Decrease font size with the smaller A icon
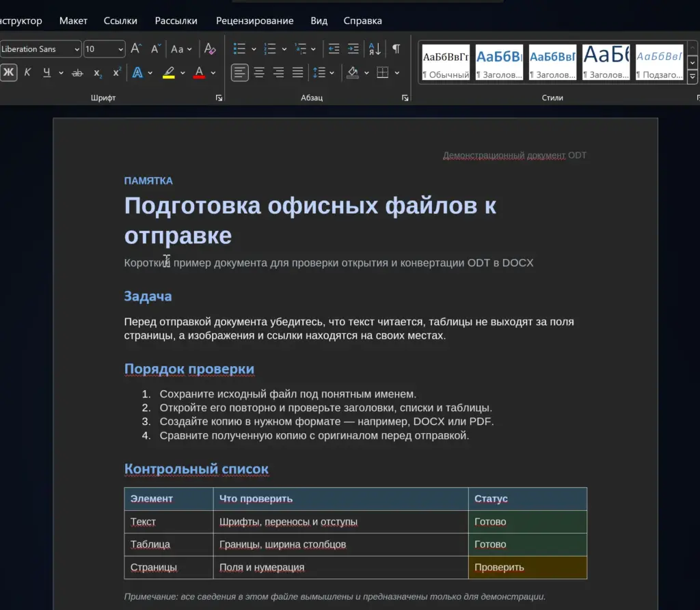 pyautogui.click(x=155, y=48)
